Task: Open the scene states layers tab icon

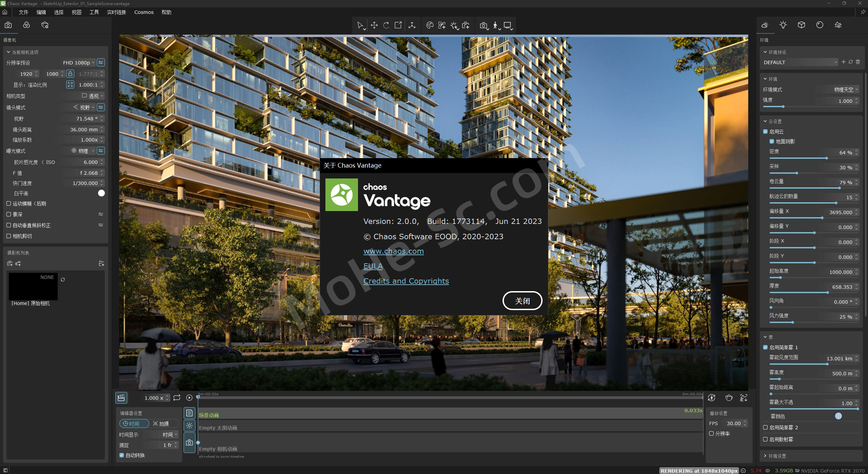Action: coord(838,25)
